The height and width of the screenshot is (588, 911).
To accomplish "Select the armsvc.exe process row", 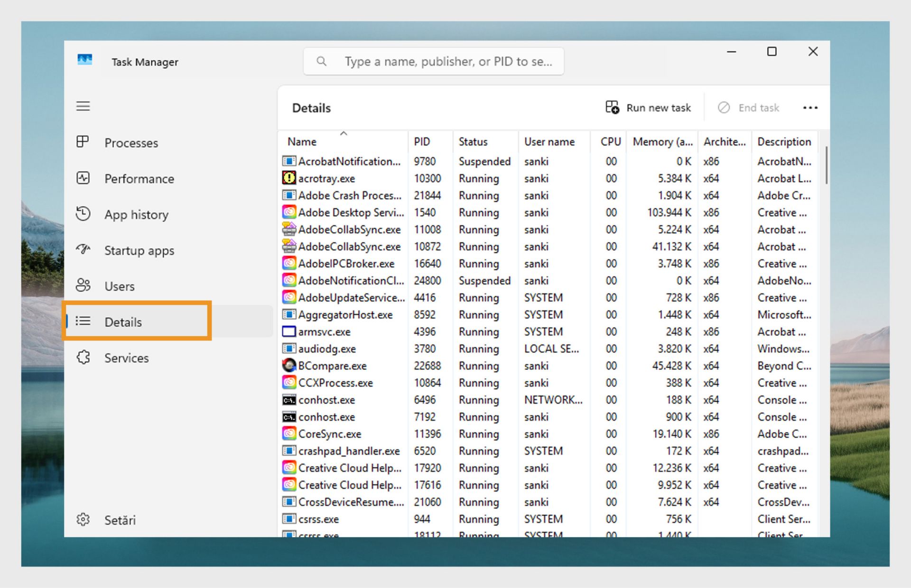I will pyautogui.click(x=324, y=332).
